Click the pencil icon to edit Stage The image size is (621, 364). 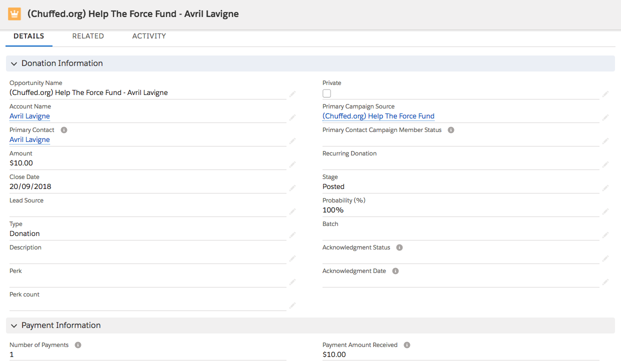[x=605, y=187]
